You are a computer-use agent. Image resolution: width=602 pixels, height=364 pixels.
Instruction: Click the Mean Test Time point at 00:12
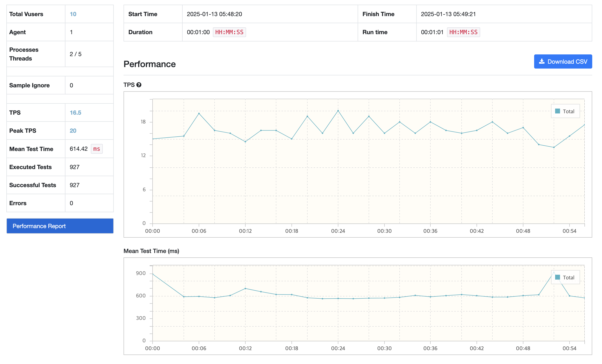(245, 288)
